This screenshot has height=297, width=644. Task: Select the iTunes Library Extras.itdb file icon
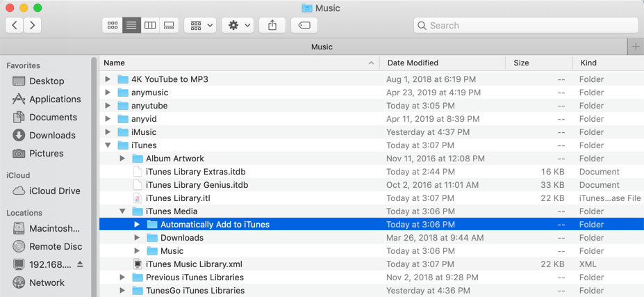[x=138, y=172]
